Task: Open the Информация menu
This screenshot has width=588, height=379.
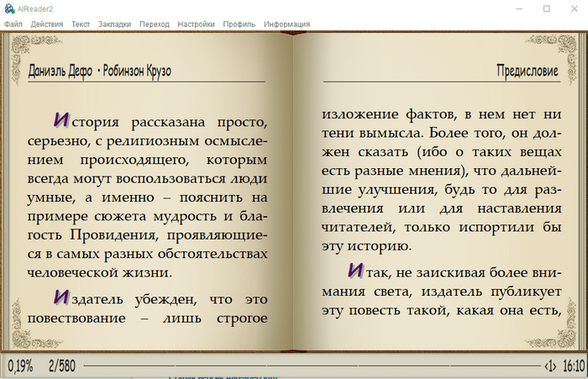Action: click(287, 24)
